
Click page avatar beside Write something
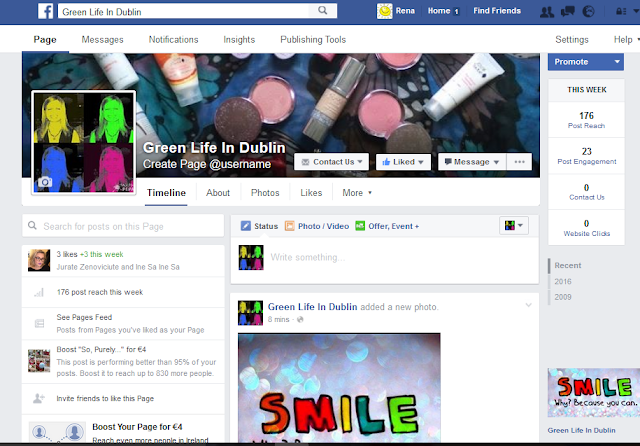[x=251, y=257]
